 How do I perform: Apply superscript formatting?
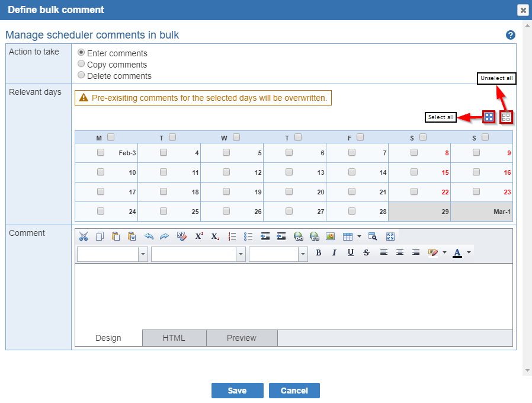point(199,236)
